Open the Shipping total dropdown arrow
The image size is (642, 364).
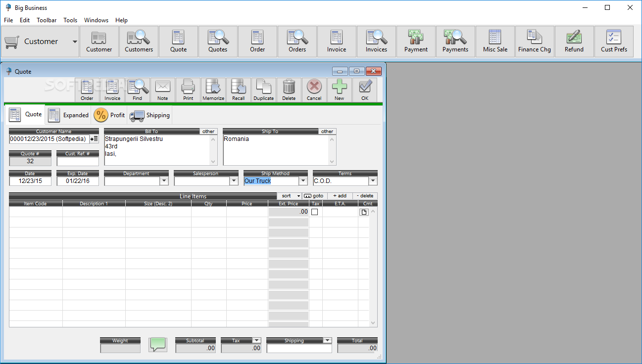click(327, 340)
